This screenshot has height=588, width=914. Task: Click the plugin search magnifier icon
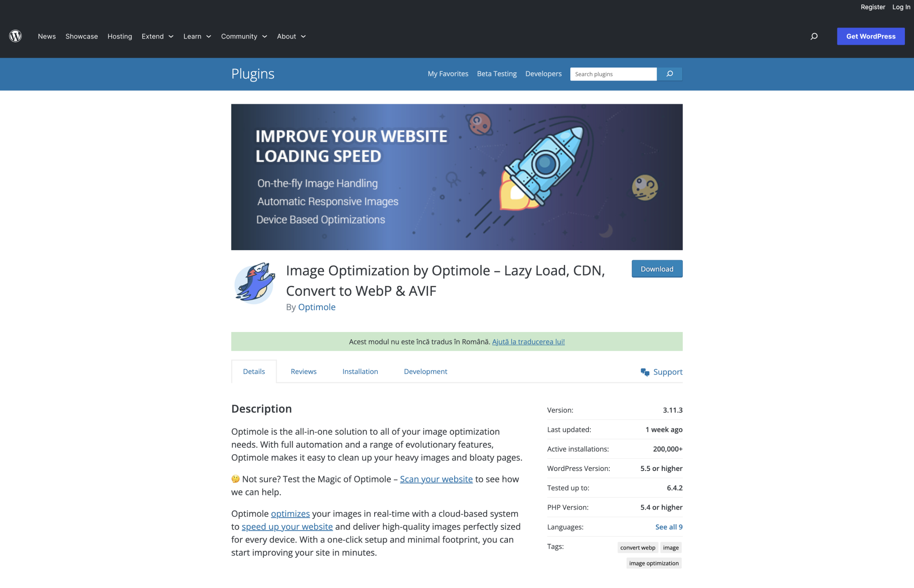[671, 74]
